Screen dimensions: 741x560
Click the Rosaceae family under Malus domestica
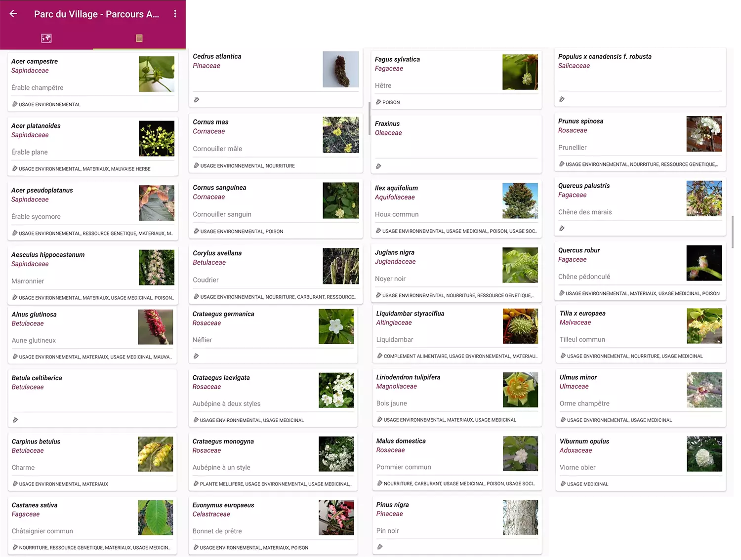[390, 450]
